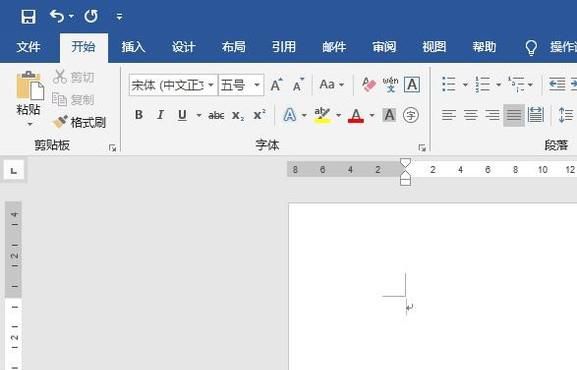The image size is (577, 370).
Task: Click the 剪切 cut button
Action: (74, 77)
